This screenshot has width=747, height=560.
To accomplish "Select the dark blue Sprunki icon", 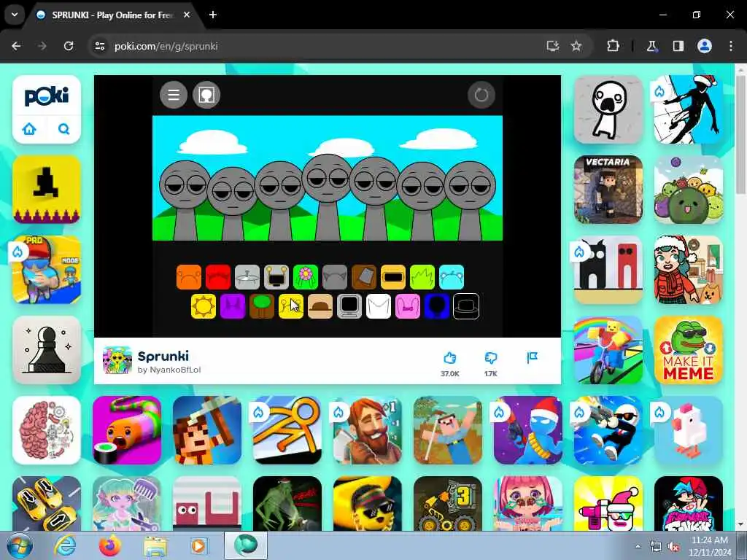I will pos(437,306).
